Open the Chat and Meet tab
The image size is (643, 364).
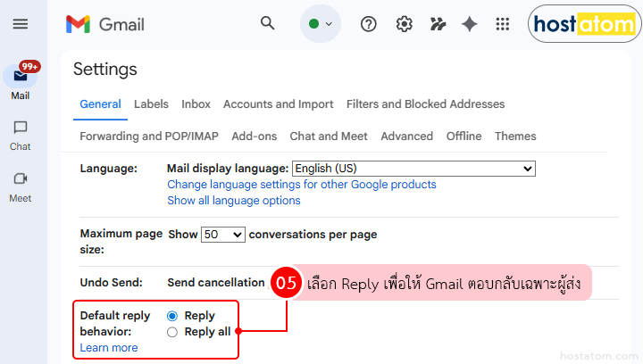tap(329, 136)
